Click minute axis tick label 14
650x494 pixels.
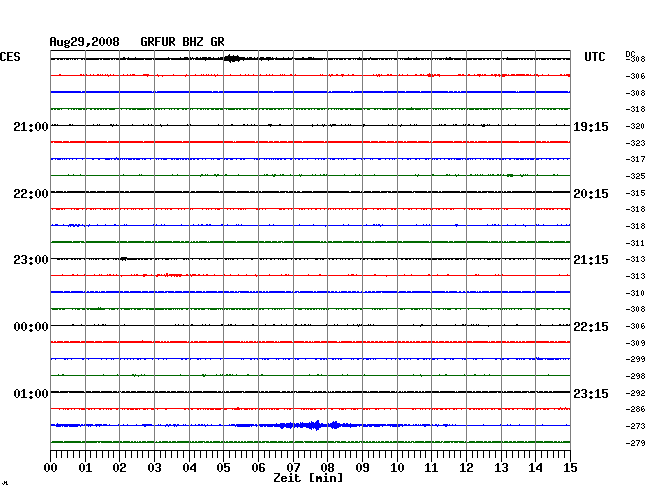tap(535, 467)
